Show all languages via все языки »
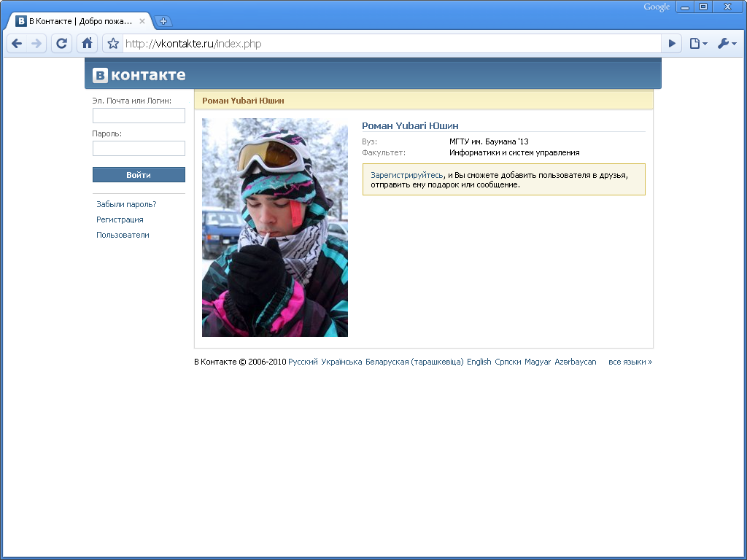This screenshot has width=747, height=560. 630,362
